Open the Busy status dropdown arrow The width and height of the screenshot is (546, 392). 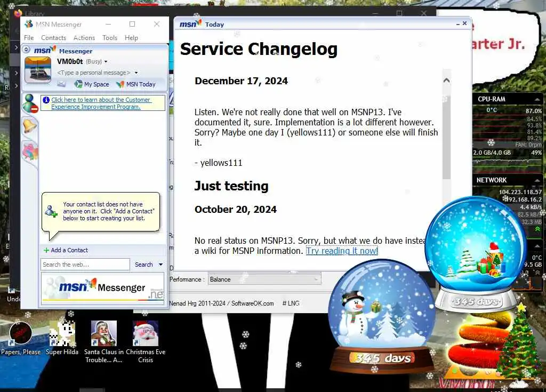(106, 62)
